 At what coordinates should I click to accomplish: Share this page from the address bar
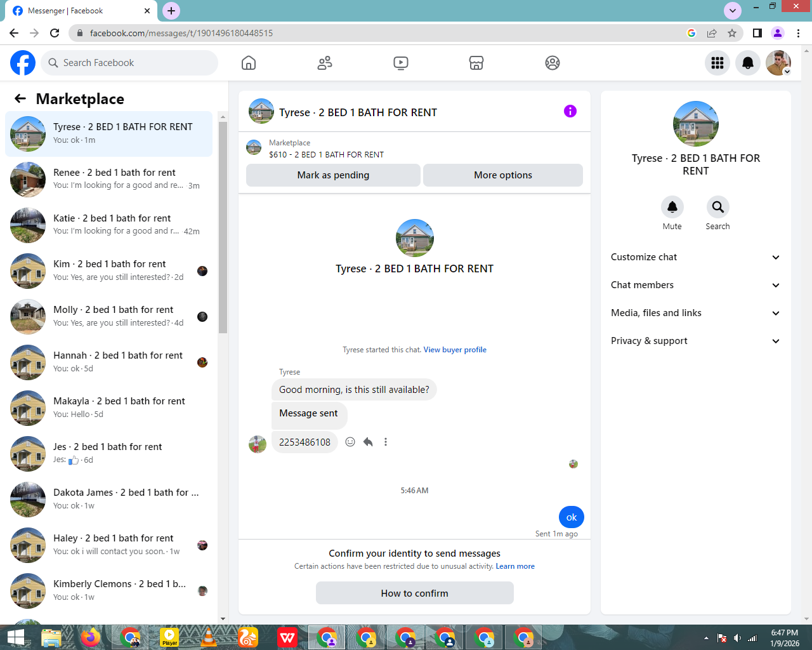[712, 33]
